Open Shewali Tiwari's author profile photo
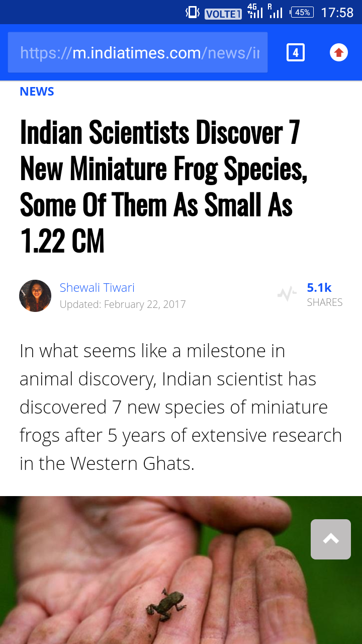This screenshot has width=362, height=644. 35,296
